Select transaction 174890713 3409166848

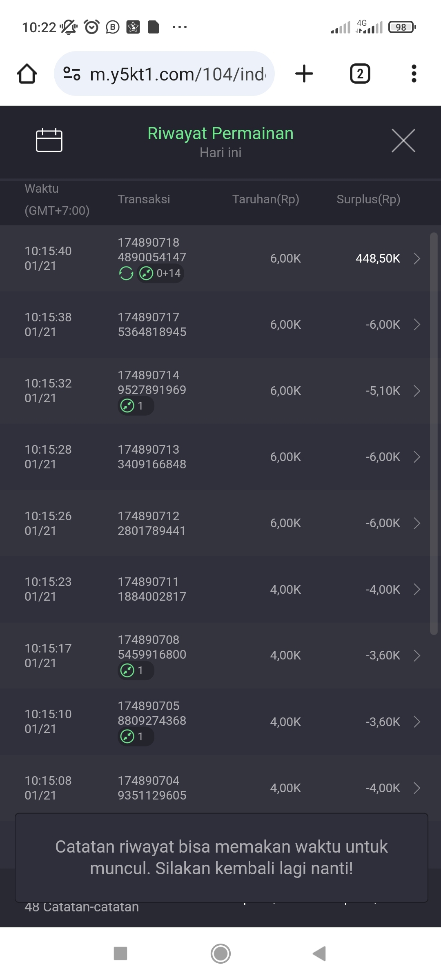coord(152,457)
